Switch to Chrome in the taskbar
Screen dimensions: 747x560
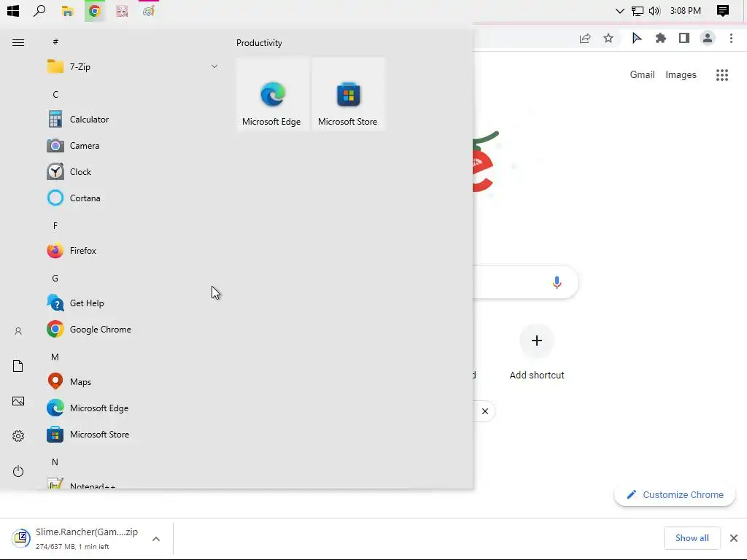(94, 10)
